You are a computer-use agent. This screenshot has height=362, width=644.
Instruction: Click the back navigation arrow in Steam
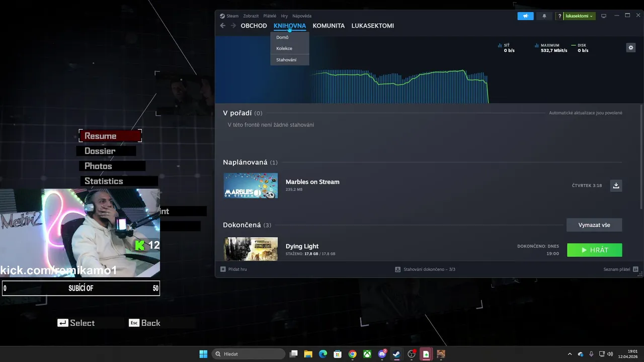click(223, 26)
